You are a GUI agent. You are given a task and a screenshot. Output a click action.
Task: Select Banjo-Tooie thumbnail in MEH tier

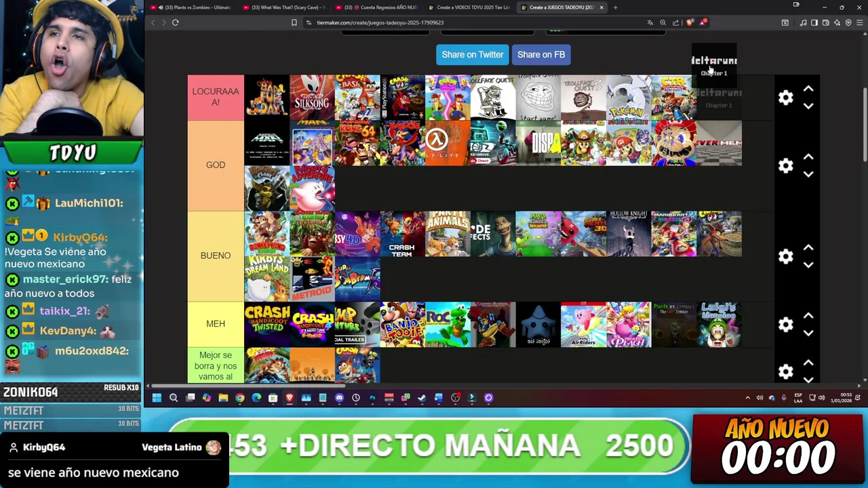[x=402, y=324]
